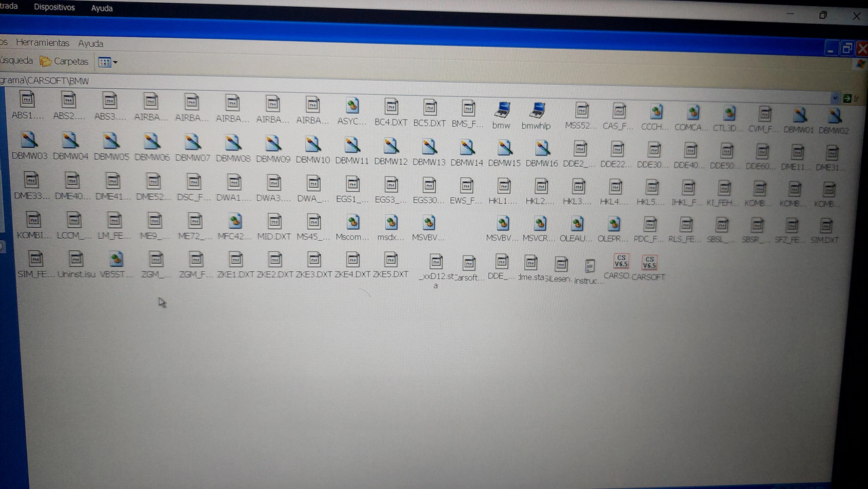Expand the address bar dropdown arrow

835,98
